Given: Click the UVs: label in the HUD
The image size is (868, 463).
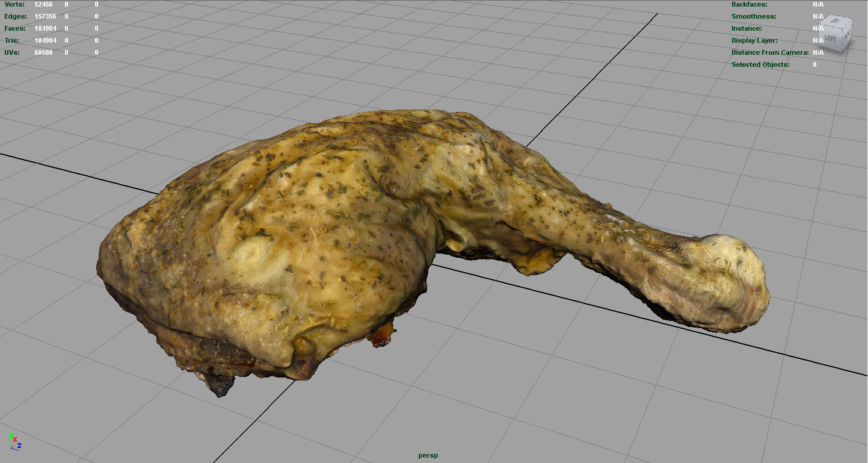Looking at the screenshot, I should tap(12, 52).
